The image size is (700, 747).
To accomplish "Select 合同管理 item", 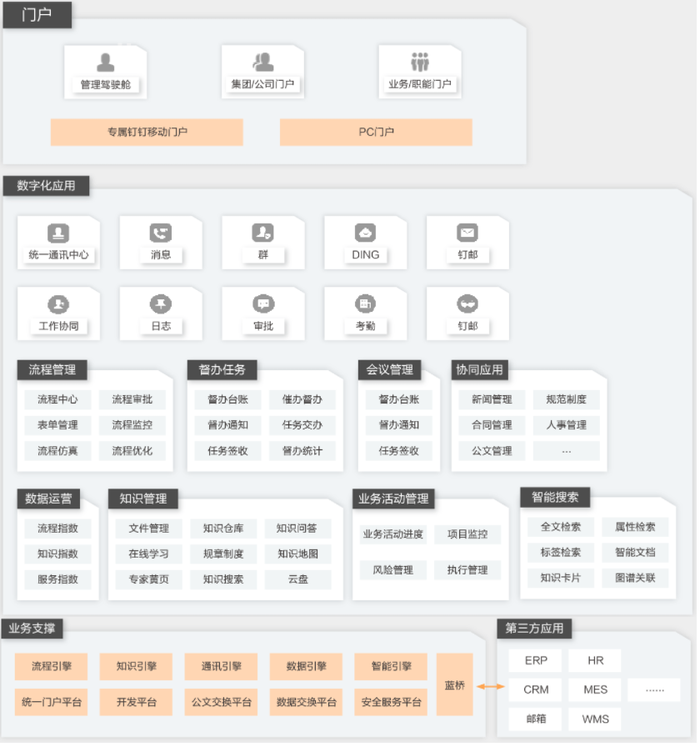I will click(x=492, y=427).
